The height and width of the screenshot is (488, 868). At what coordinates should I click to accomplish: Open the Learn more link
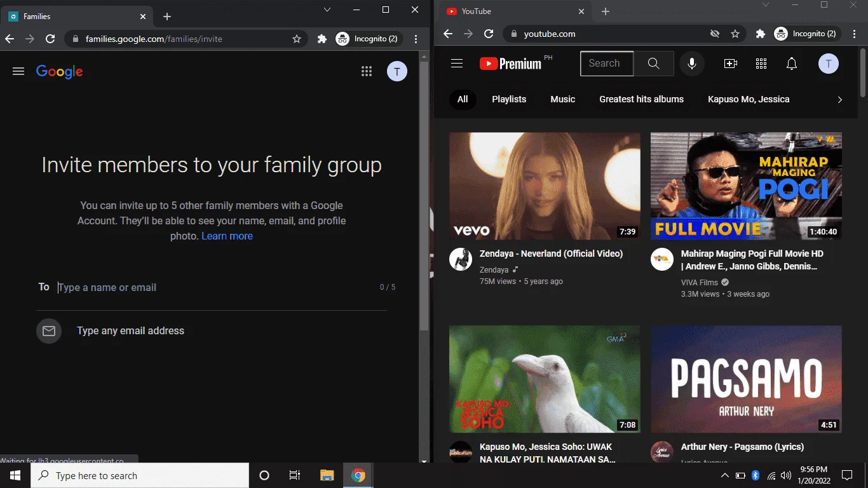[x=227, y=236]
